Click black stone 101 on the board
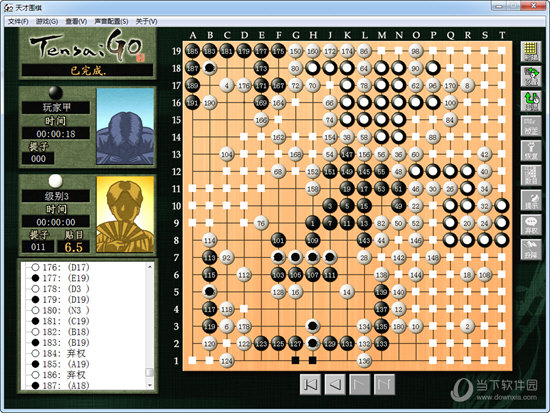 (278, 240)
